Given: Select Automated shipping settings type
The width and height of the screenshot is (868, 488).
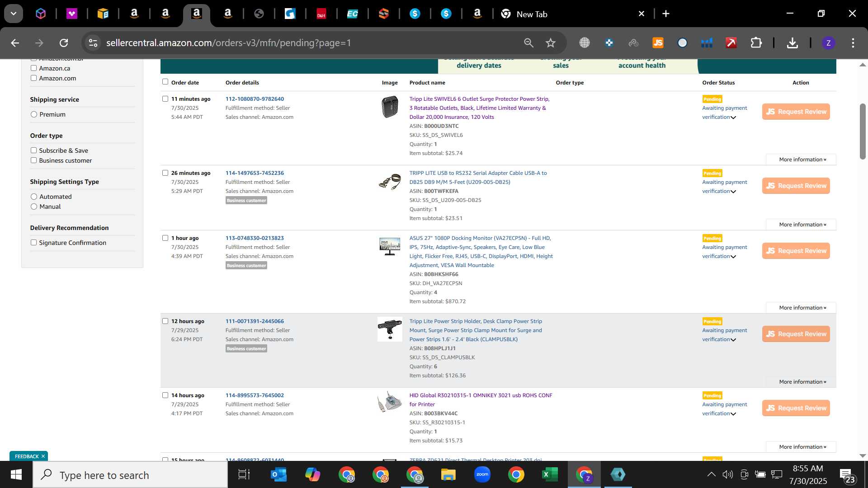Looking at the screenshot, I should tap(34, 197).
